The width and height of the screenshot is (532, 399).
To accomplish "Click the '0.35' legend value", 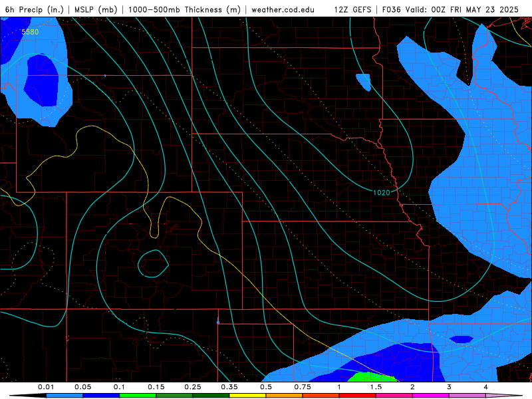I will pos(229,387).
